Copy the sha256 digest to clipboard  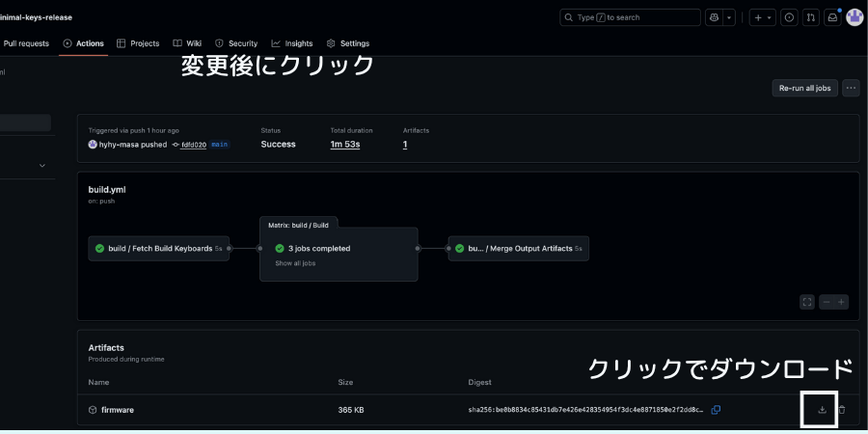tap(716, 410)
